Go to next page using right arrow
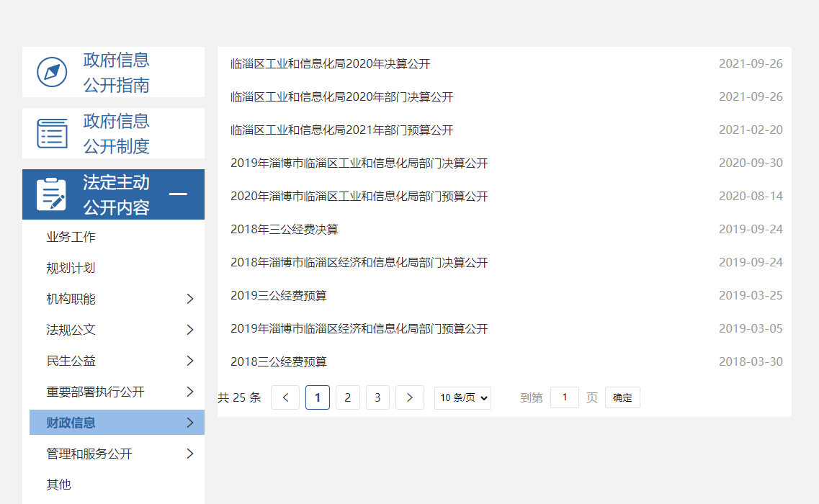This screenshot has width=819, height=504. coord(410,397)
